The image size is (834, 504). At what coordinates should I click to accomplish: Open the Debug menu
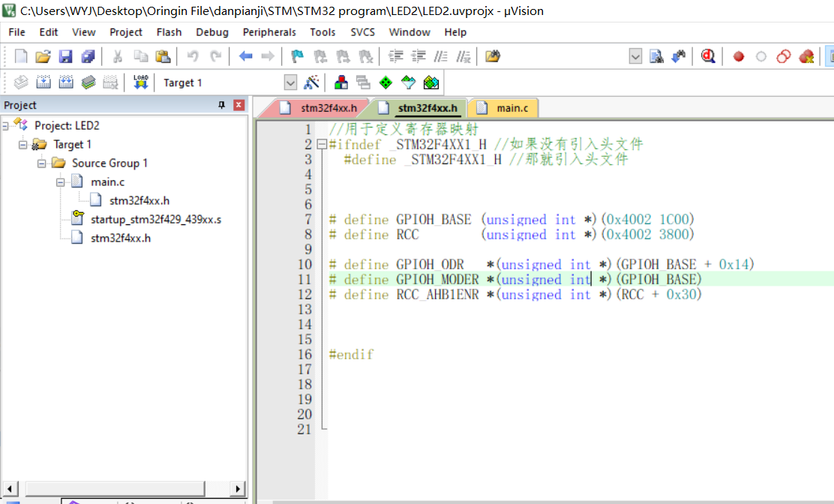pyautogui.click(x=212, y=32)
